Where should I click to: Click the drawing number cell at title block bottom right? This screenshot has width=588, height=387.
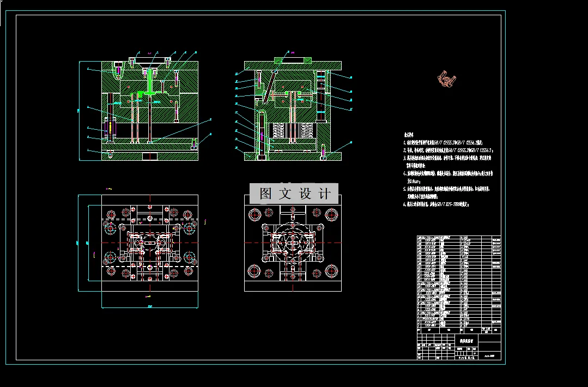[x=489, y=355]
